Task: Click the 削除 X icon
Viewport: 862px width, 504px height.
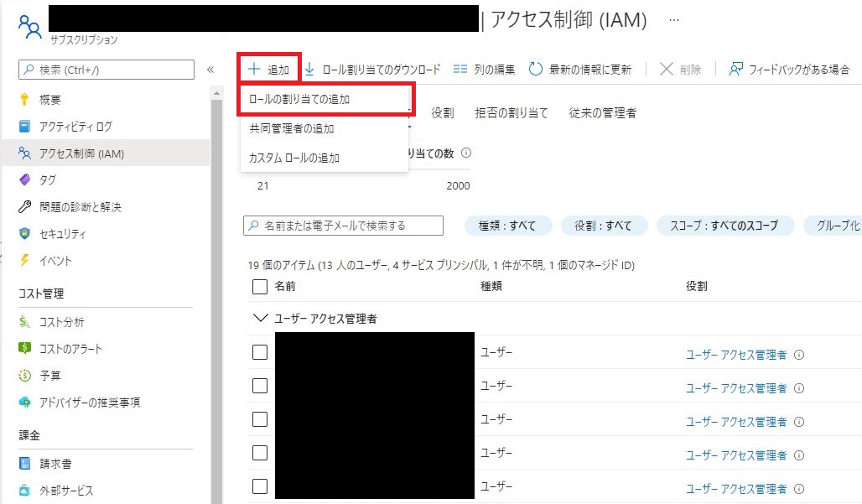Action: [x=667, y=70]
